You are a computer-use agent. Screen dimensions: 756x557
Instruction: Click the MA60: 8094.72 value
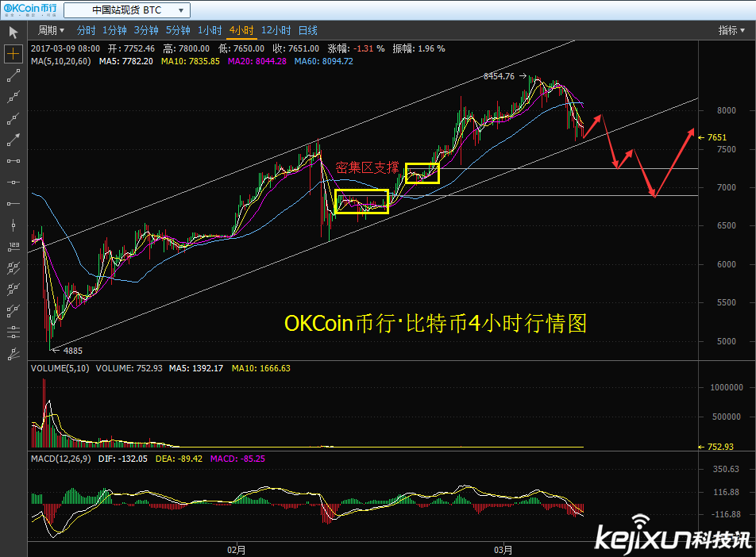tap(323, 61)
